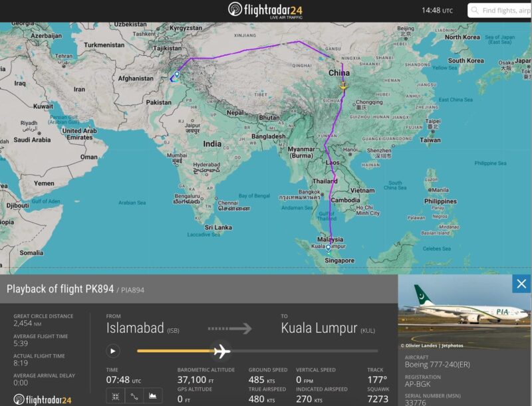Click the Olivier Landes Jetphotos credit
The height and width of the screenshot is (406, 532).
point(432,346)
